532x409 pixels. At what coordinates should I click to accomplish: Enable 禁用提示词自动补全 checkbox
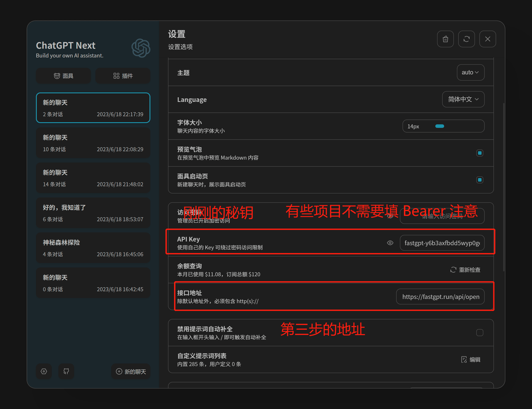click(x=480, y=333)
